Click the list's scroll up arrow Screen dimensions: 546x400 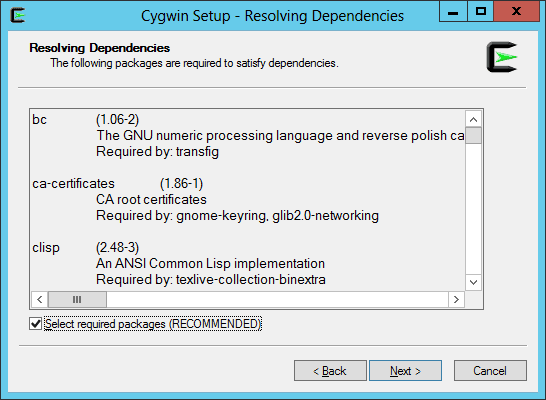coord(473,119)
